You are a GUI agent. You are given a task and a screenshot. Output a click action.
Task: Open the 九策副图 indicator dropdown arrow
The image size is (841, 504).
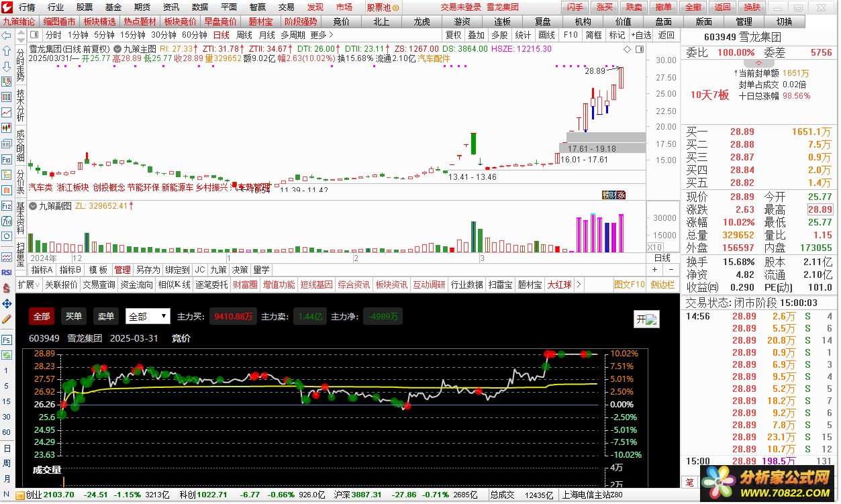pos(32,206)
